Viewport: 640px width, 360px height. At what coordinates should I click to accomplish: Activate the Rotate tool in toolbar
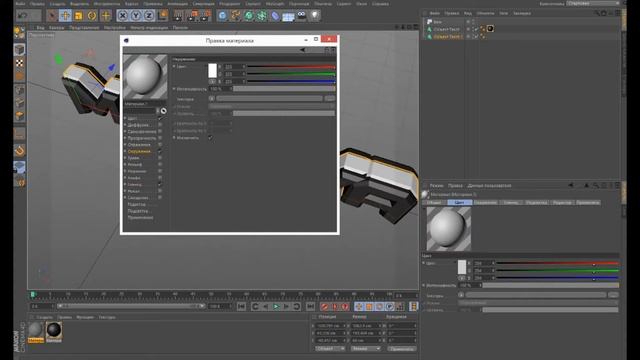(92, 16)
